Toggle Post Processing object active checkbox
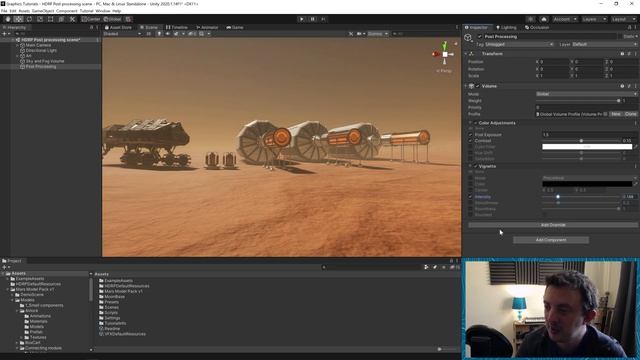The image size is (640, 360). pyautogui.click(x=480, y=37)
